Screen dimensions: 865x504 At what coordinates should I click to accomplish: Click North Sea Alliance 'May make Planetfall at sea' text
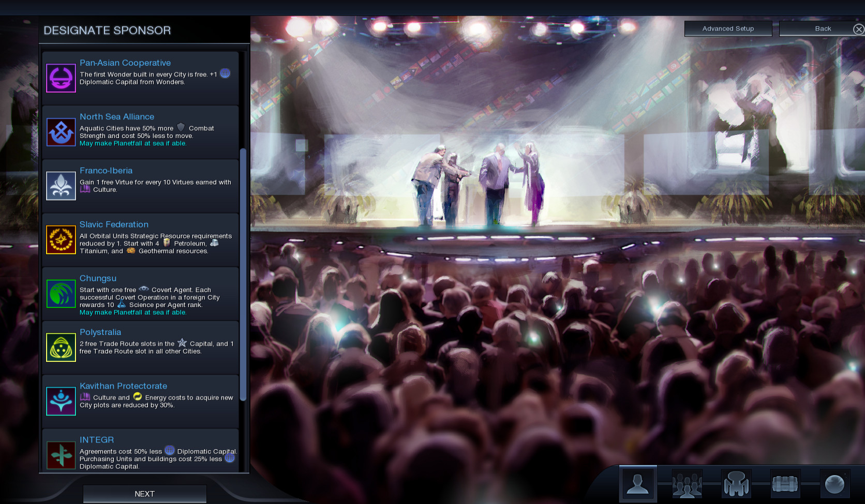click(133, 144)
